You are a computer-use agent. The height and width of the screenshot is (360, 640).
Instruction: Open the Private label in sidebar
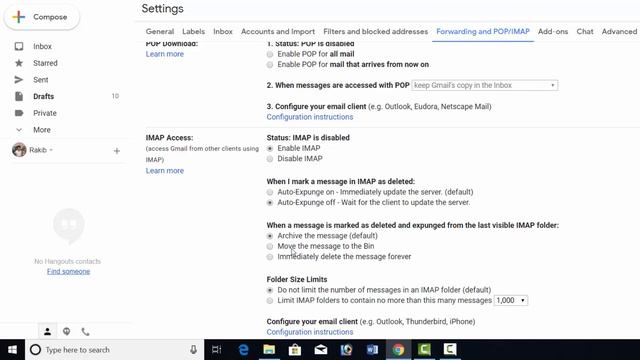point(45,113)
